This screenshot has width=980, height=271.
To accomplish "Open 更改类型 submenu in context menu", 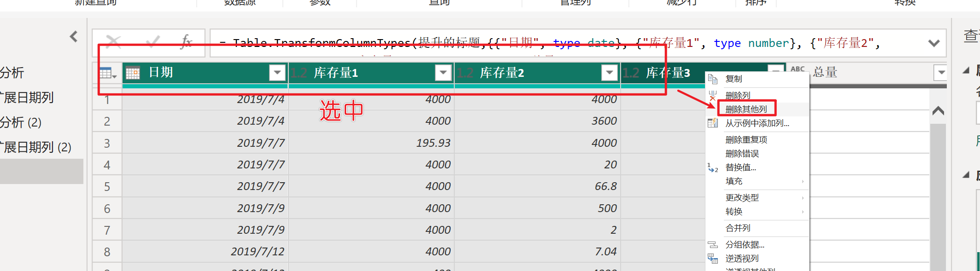I will 742,198.
